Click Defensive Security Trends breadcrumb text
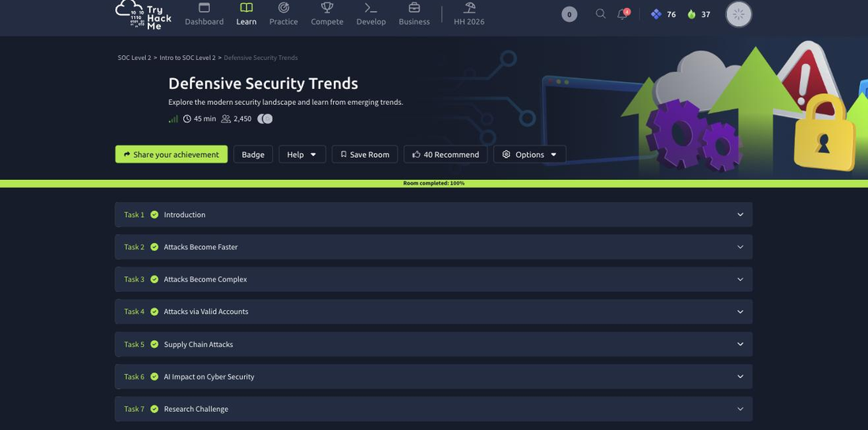This screenshot has width=868, height=430. point(260,58)
